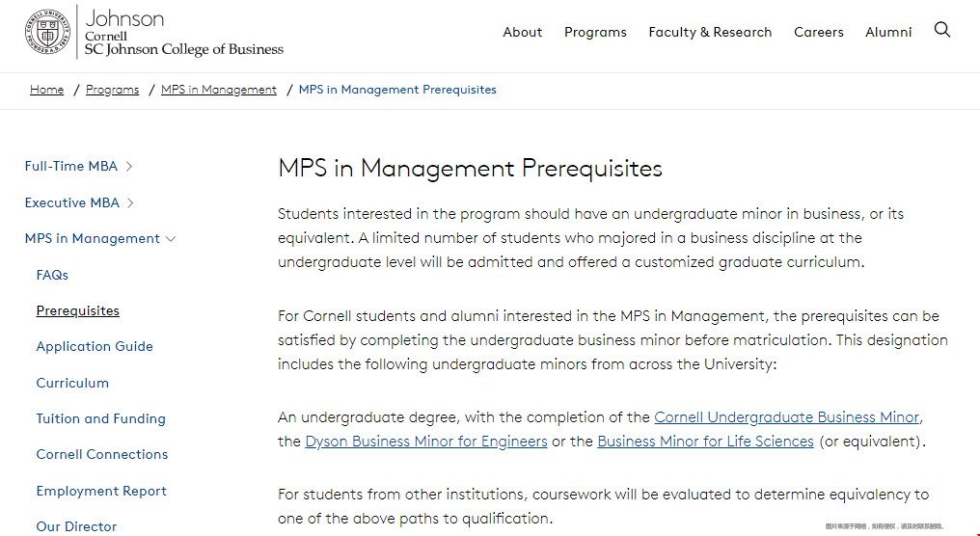The width and height of the screenshot is (980, 536).
Task: Click the Johnson College of Business wordmark
Action: (x=183, y=34)
